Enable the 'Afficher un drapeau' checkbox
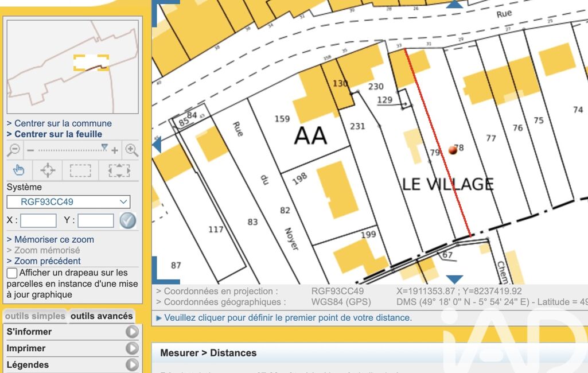 (12, 273)
